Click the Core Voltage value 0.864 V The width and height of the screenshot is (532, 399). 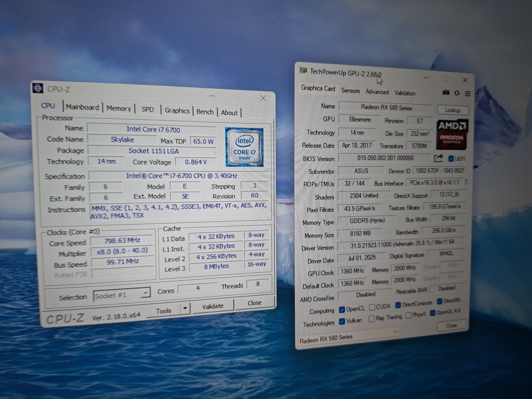click(196, 162)
